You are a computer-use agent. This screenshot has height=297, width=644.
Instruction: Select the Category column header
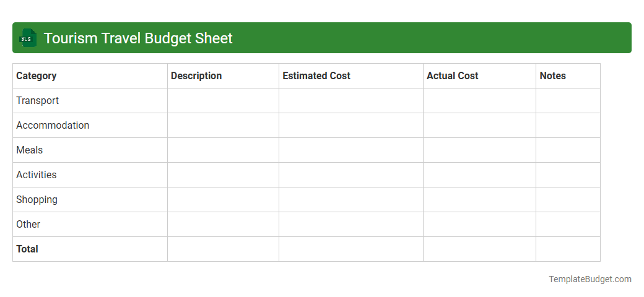pyautogui.click(x=90, y=76)
